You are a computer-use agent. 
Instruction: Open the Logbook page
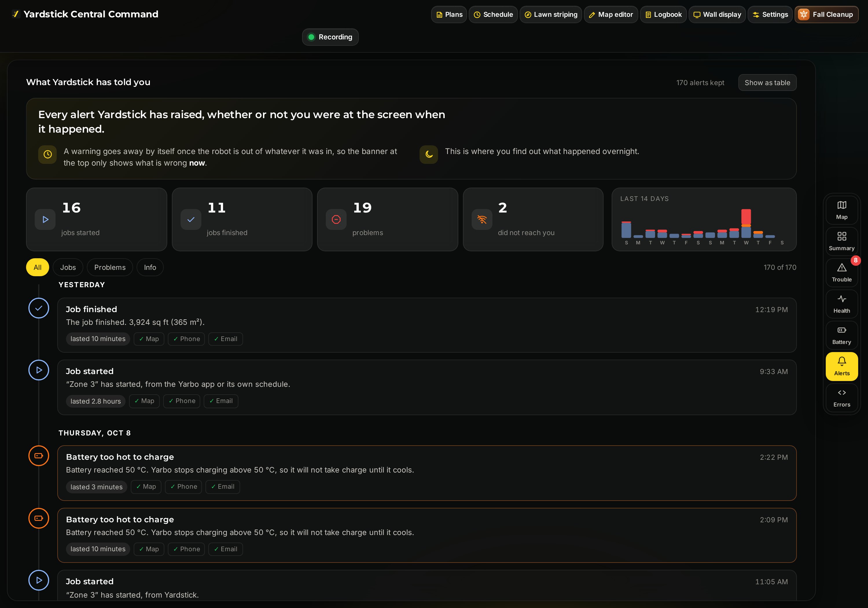(x=663, y=14)
